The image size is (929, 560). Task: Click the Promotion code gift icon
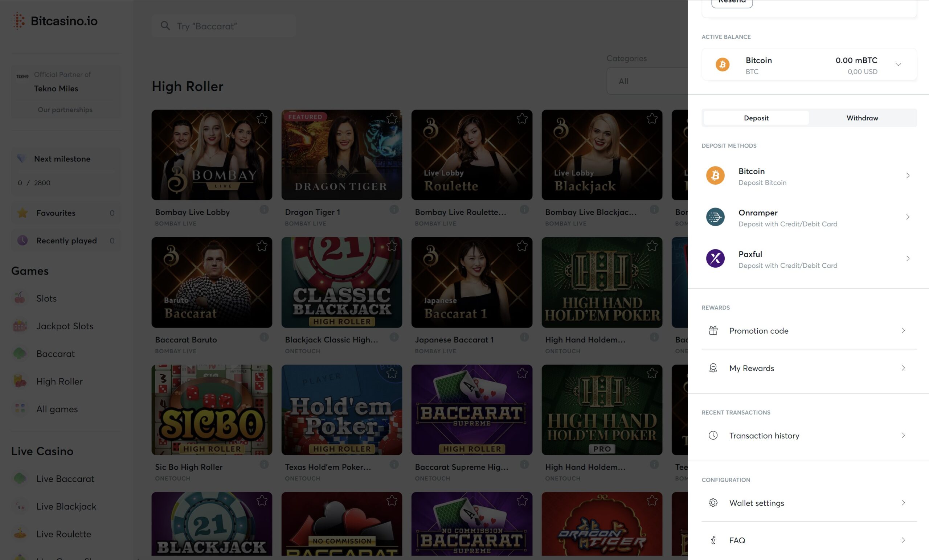point(713,330)
